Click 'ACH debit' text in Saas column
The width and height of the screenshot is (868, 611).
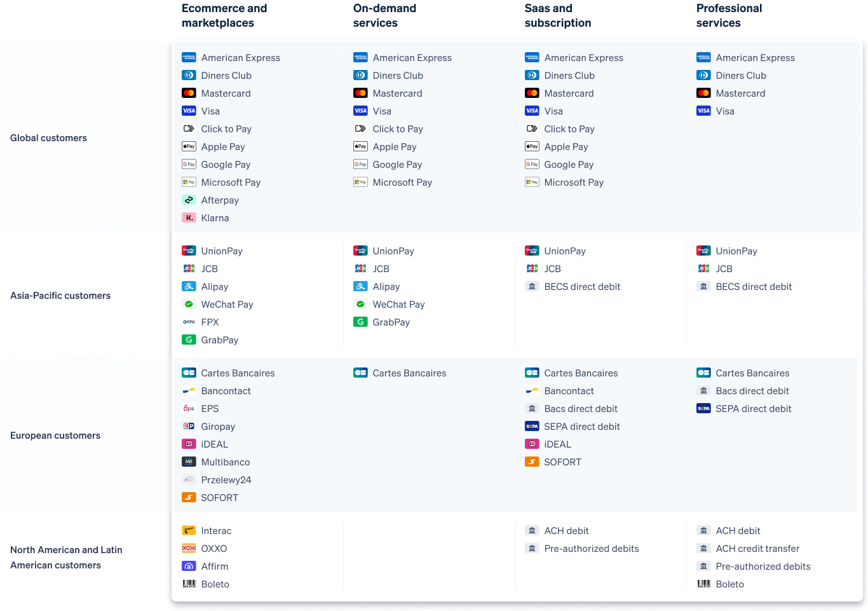click(x=566, y=531)
